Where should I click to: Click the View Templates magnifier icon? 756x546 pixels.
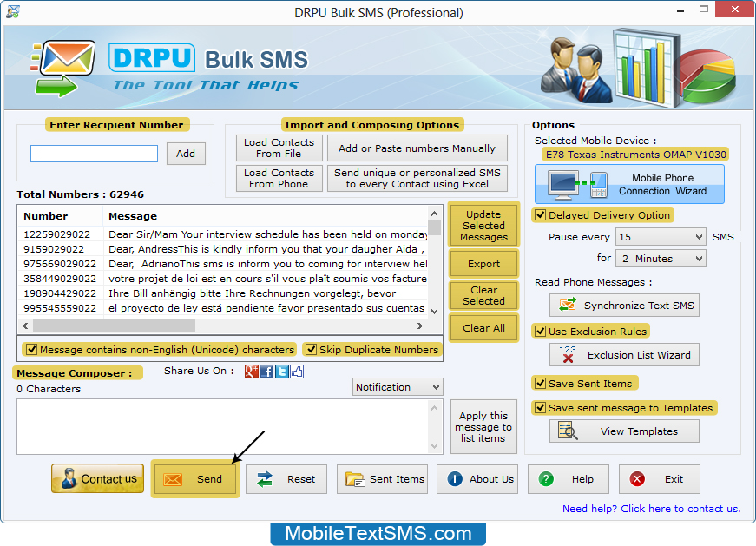click(568, 431)
